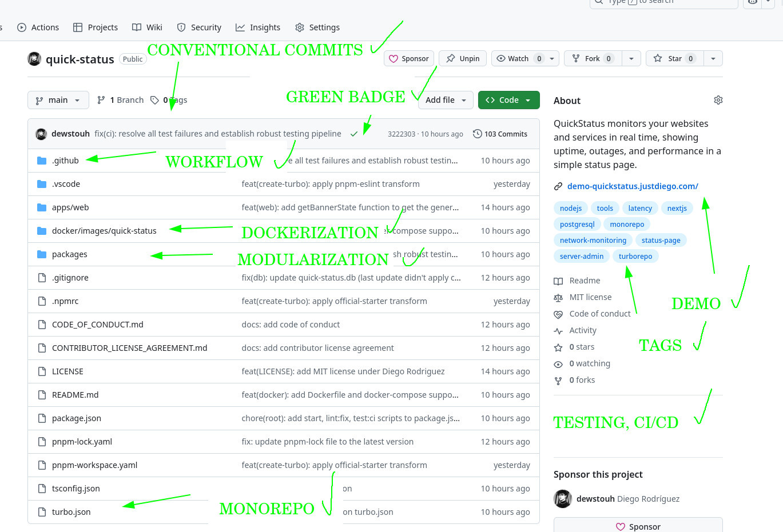The width and height of the screenshot is (783, 532).
Task: Open the LICENSE file
Action: point(67,371)
